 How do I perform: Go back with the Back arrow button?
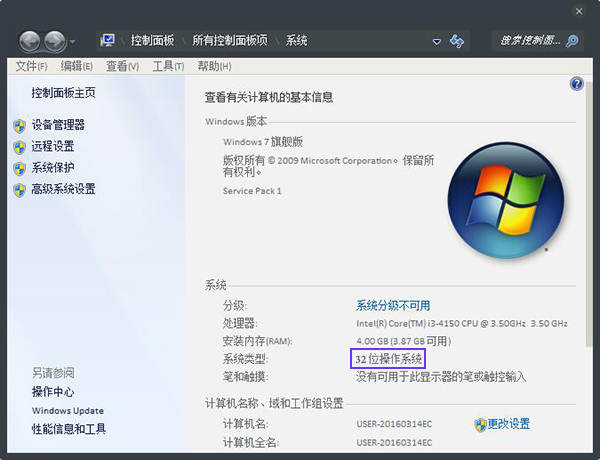coord(29,41)
